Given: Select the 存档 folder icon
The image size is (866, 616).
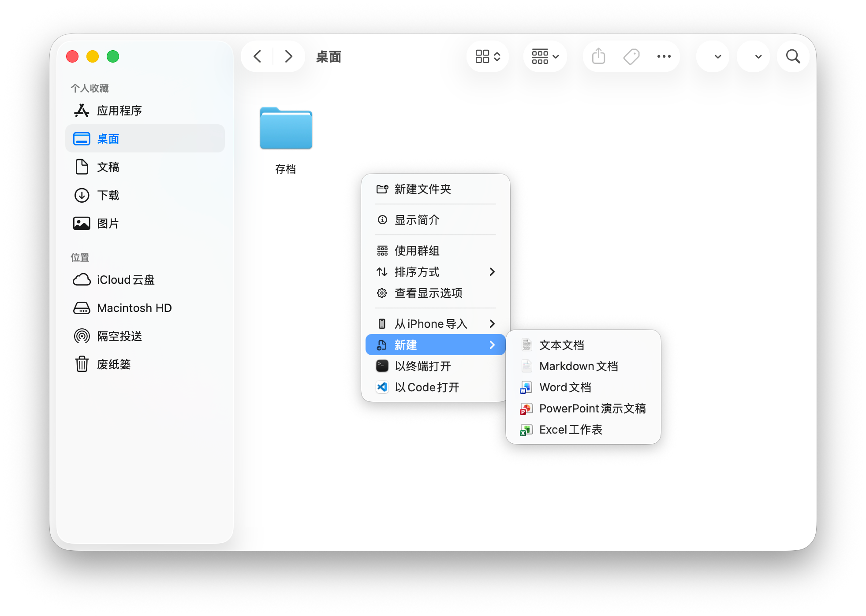Looking at the screenshot, I should 286,128.
